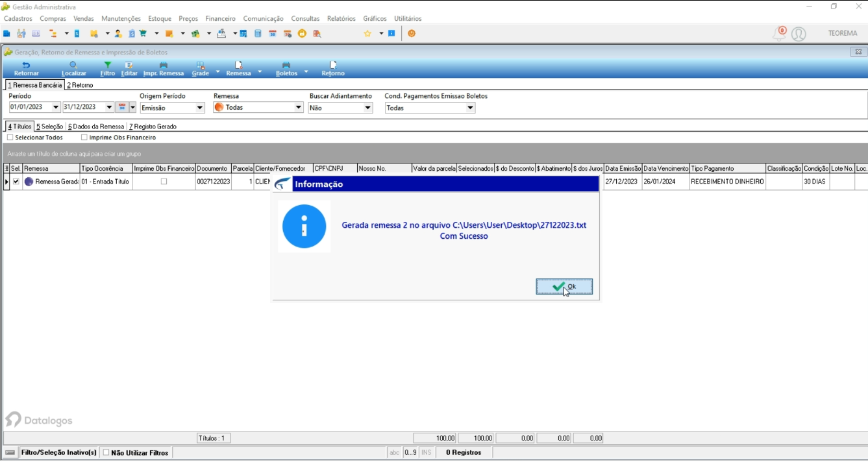Image resolution: width=868 pixels, height=462 pixels.
Task: Open the Financeiro menu
Action: (220, 19)
